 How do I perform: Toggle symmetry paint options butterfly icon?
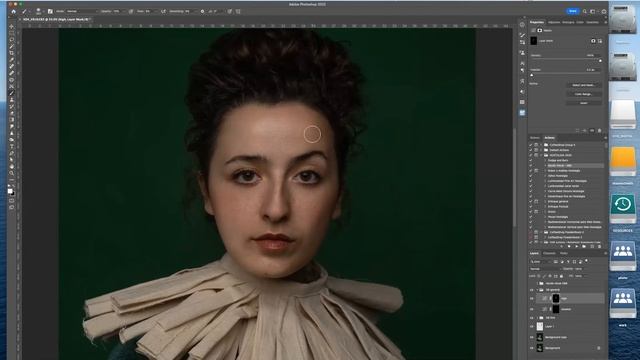238,11
